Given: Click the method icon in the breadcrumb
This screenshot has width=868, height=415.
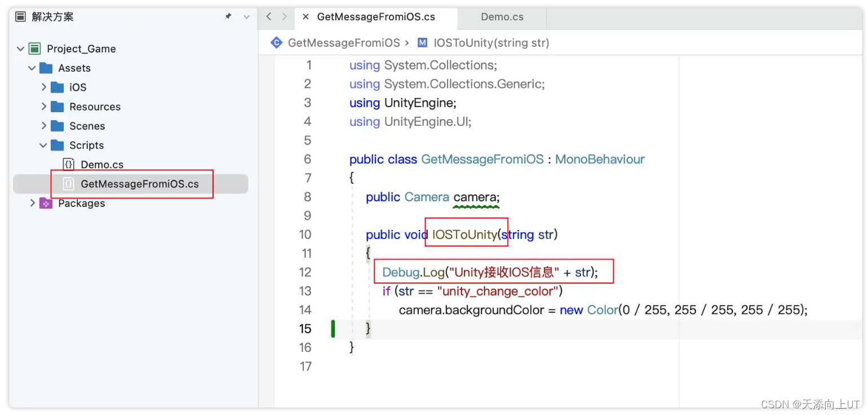Looking at the screenshot, I should point(423,43).
